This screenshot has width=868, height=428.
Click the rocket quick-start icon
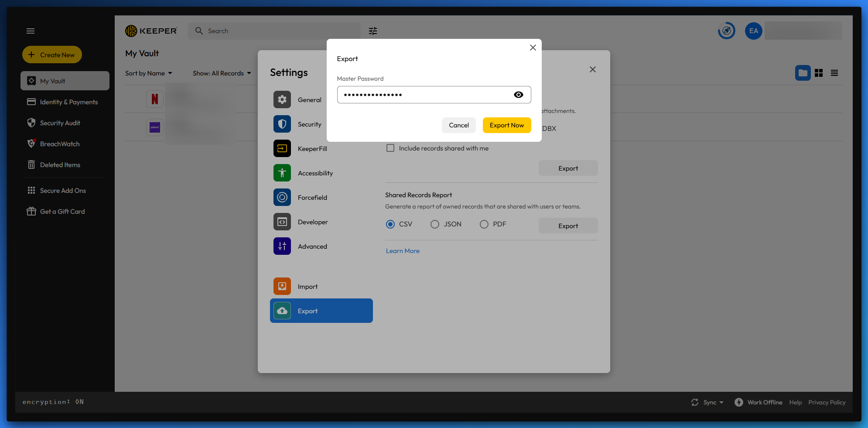[x=727, y=31]
